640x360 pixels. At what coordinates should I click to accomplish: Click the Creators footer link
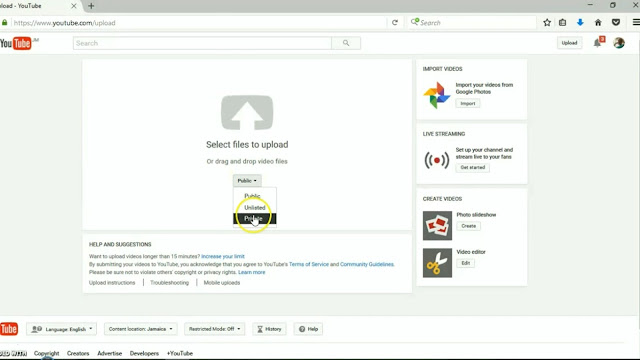(x=78, y=353)
